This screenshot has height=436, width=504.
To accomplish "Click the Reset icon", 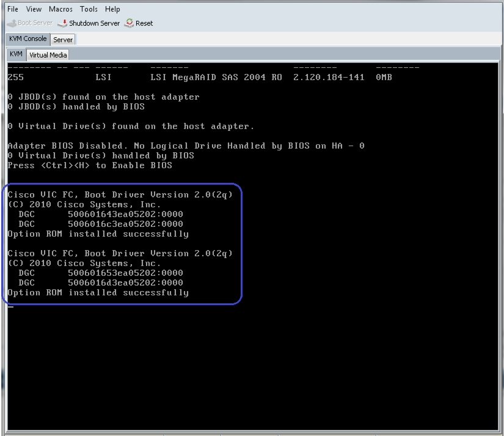I will click(129, 23).
